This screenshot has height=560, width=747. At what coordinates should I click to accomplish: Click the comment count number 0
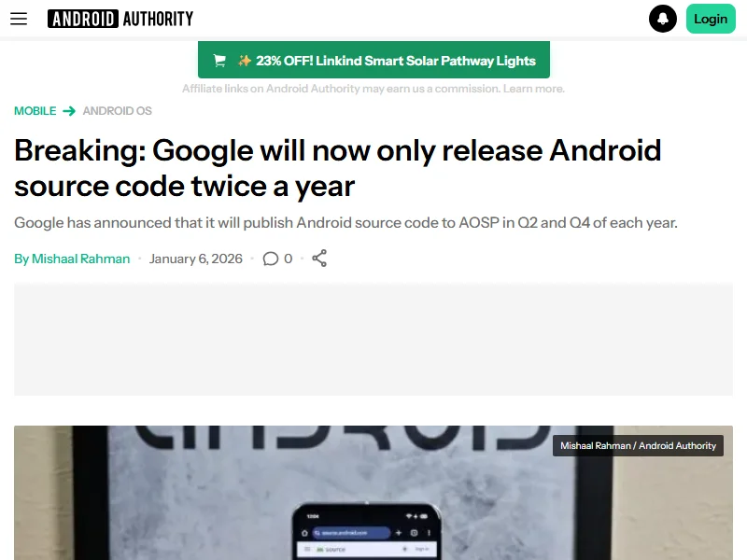coord(289,259)
